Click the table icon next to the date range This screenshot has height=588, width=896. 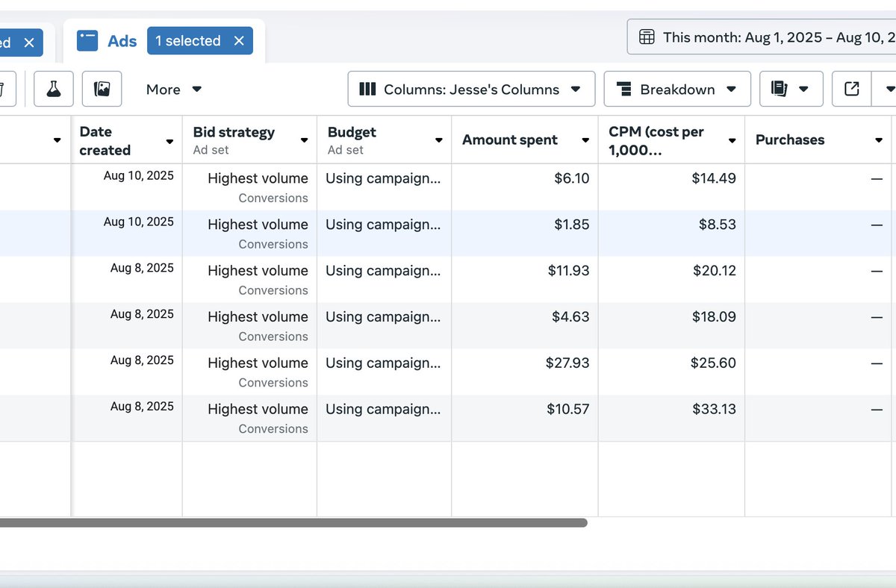(647, 36)
